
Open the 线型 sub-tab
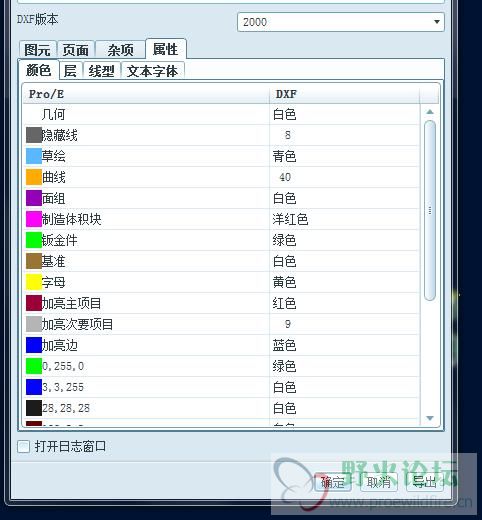pyautogui.click(x=101, y=71)
